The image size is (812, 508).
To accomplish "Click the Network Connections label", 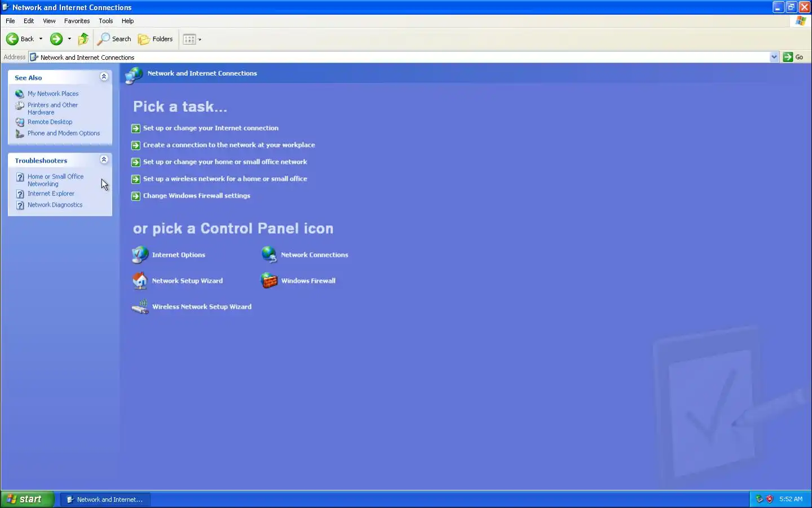I will pyautogui.click(x=315, y=255).
